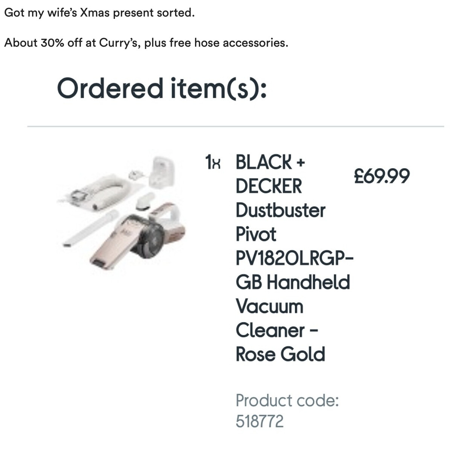Screen dimensions: 476x451
Task: Click the 1x quantity label
Action: (x=213, y=162)
